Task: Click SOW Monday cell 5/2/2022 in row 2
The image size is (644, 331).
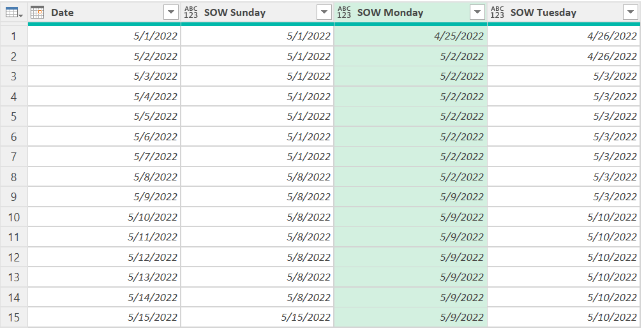Action: pos(410,56)
